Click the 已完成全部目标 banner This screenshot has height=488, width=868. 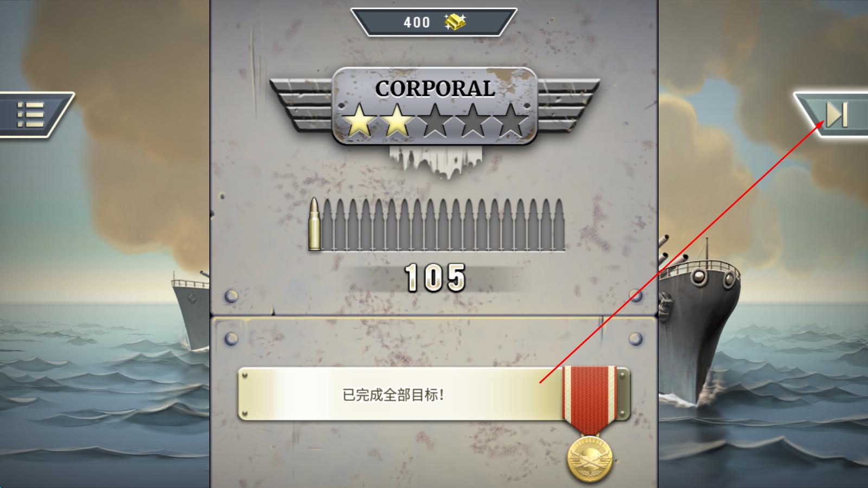tap(393, 394)
